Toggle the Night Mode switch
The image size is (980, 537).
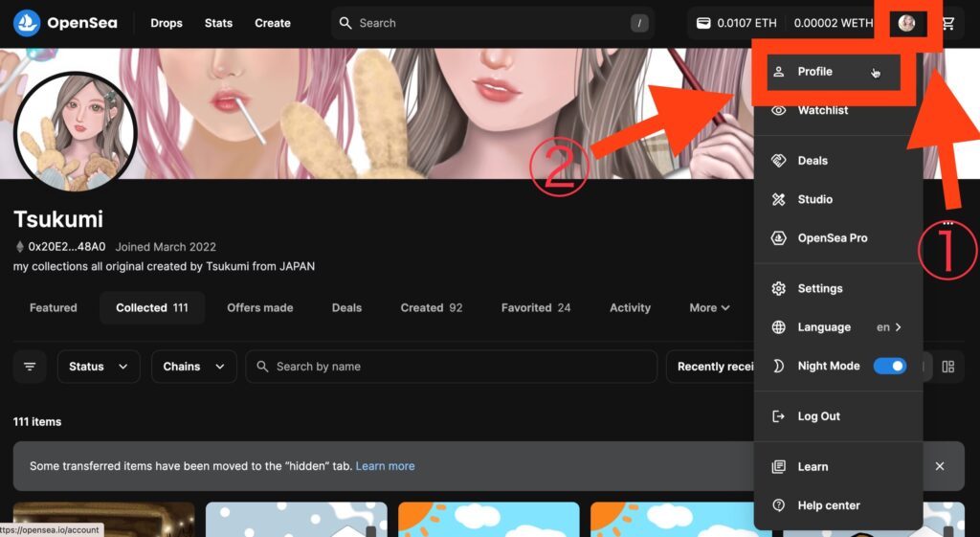(x=889, y=366)
